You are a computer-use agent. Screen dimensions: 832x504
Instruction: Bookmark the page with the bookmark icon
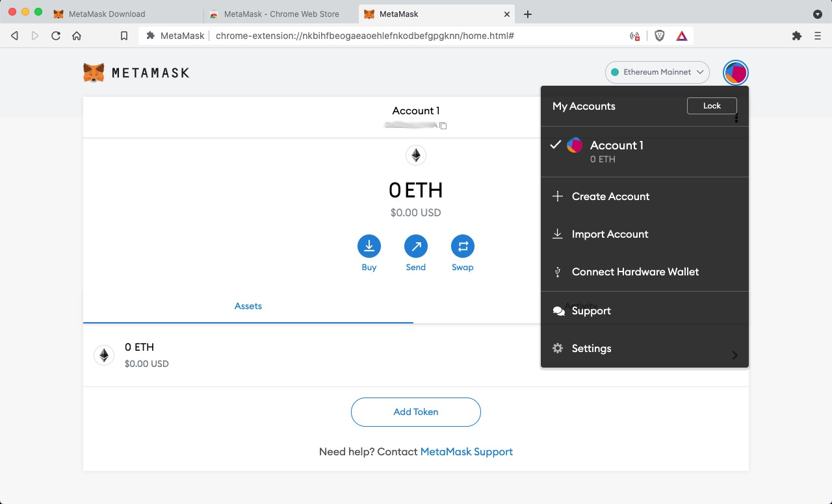pos(124,36)
